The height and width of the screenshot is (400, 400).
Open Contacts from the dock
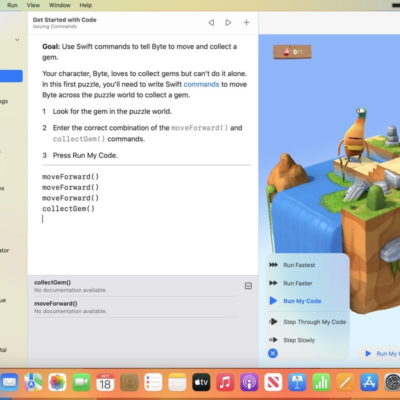(x=129, y=382)
